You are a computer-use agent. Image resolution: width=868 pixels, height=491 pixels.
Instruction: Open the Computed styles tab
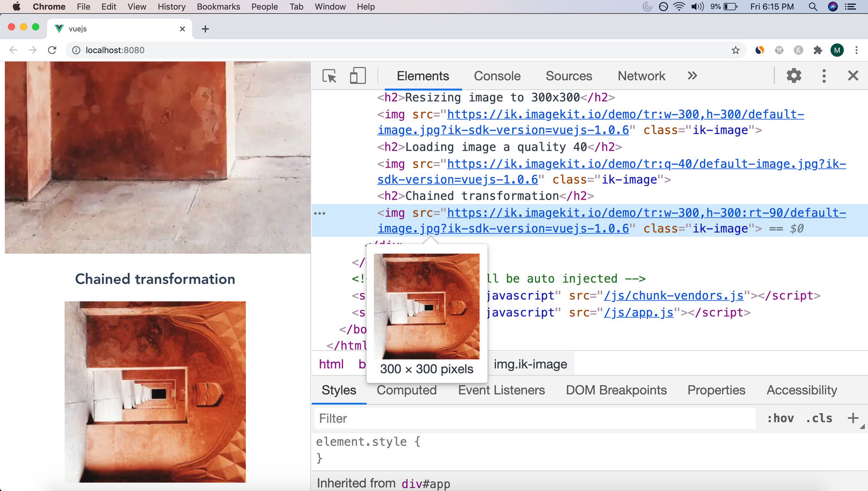(x=406, y=390)
